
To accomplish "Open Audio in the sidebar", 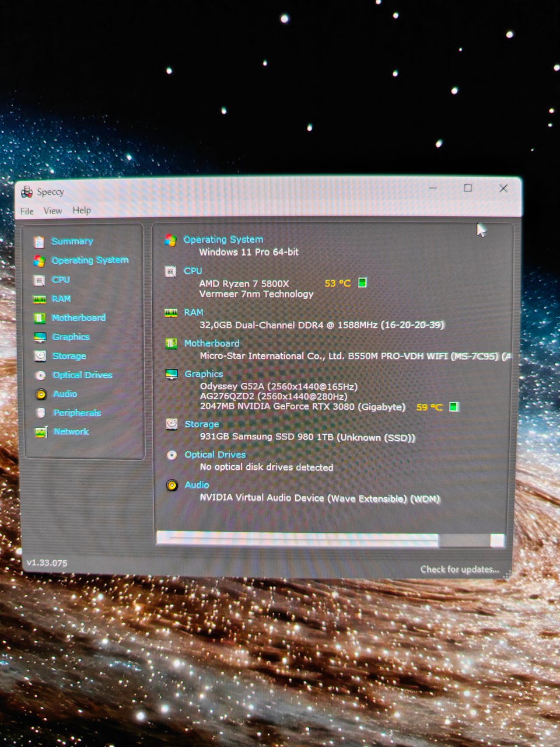I will point(65,394).
